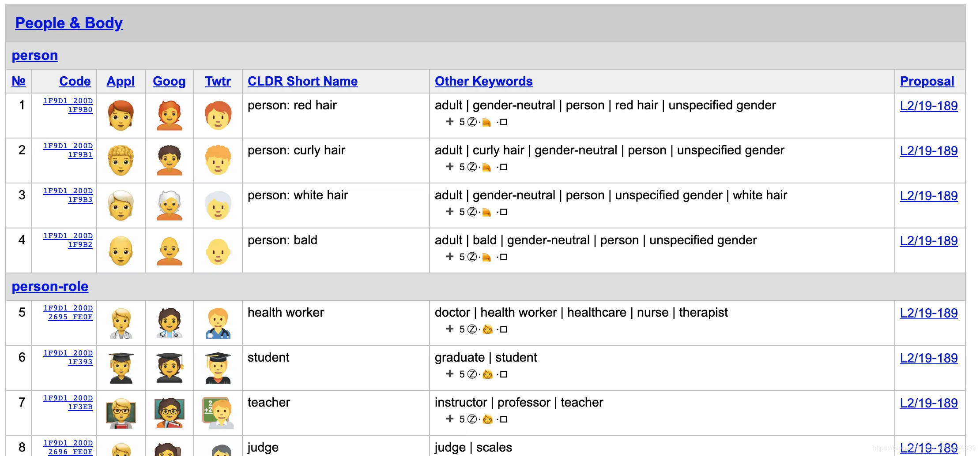This screenshot has height=456, width=980.
Task: Open L2/19-189 proposal for health worker
Action: point(929,313)
